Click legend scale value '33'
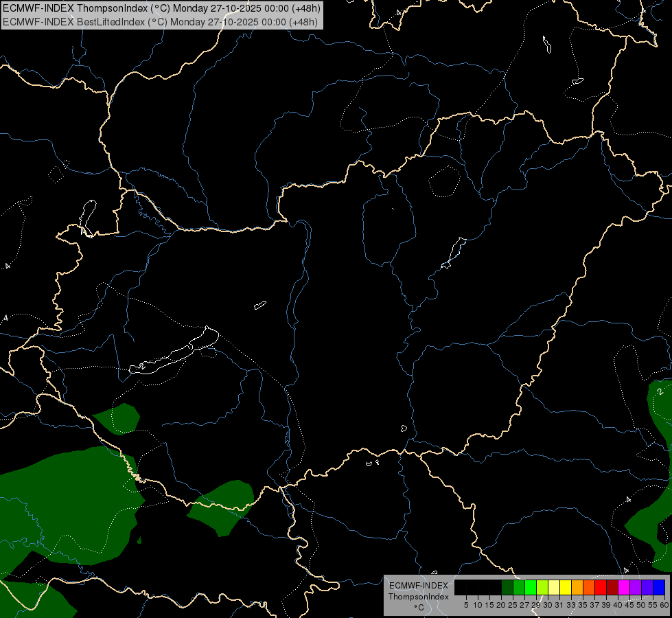The width and height of the screenshot is (672, 618). click(571, 605)
